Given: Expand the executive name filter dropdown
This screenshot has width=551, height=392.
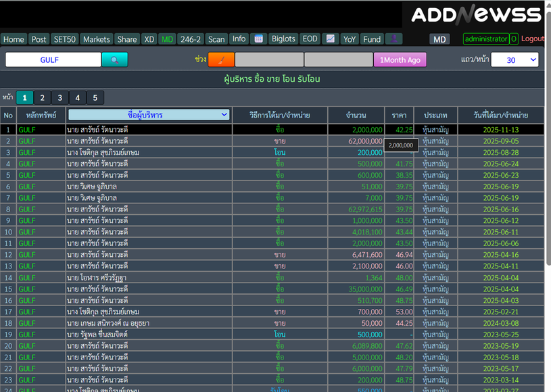Looking at the screenshot, I should tap(149, 115).
